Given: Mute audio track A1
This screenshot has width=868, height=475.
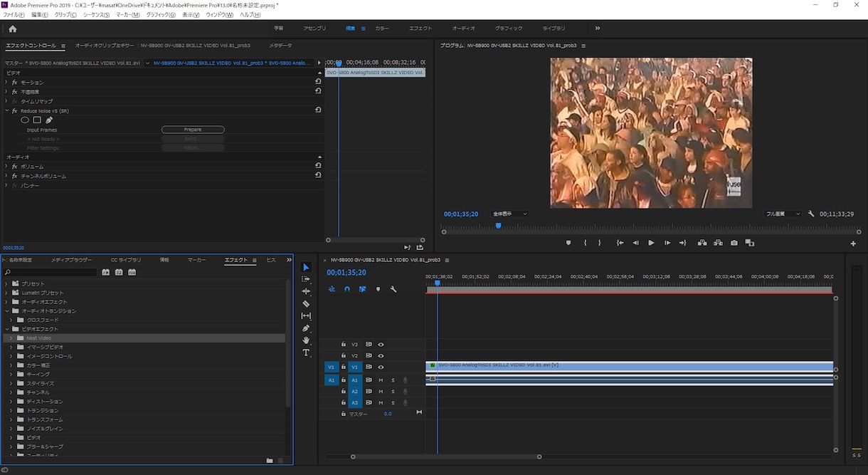Looking at the screenshot, I should 381,380.
